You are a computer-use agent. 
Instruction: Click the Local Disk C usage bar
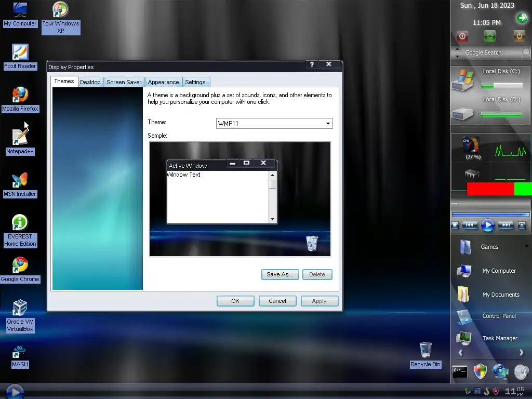[x=502, y=86]
